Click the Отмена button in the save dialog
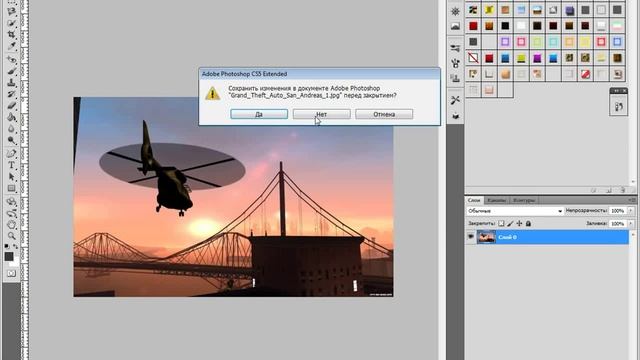The image size is (640, 360). point(384,114)
